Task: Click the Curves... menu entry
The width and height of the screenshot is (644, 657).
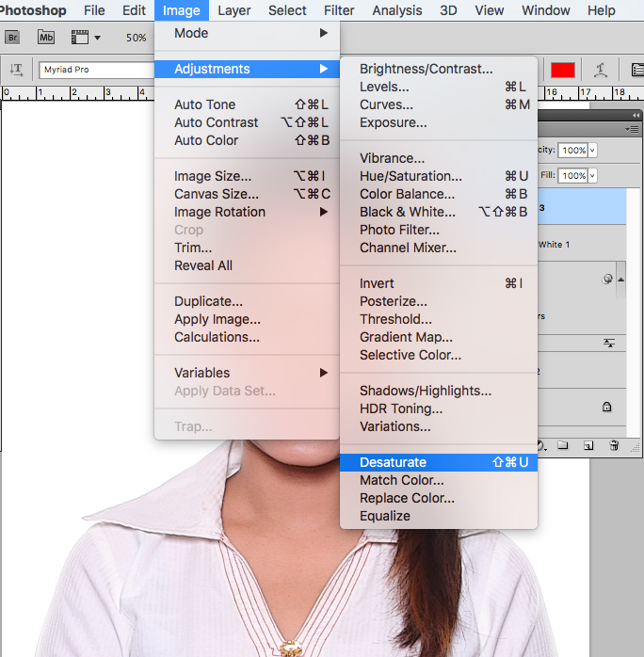Action: pyautogui.click(x=386, y=104)
